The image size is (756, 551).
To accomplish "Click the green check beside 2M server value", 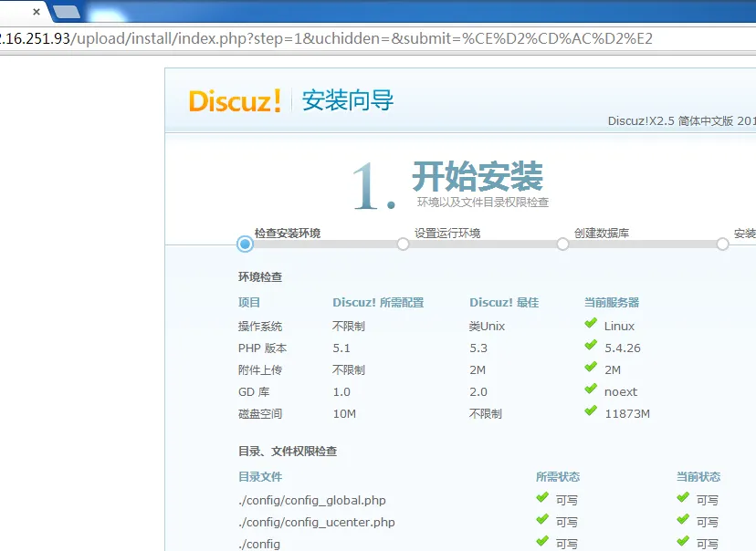I will (x=591, y=367).
